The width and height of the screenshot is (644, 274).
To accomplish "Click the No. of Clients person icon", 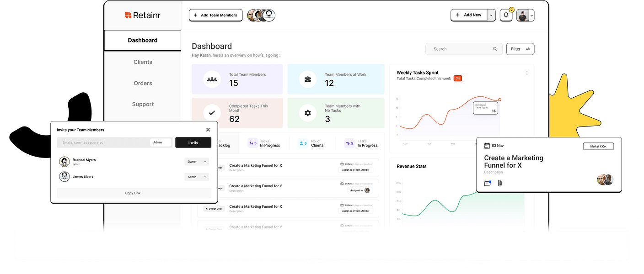I will tap(302, 143).
